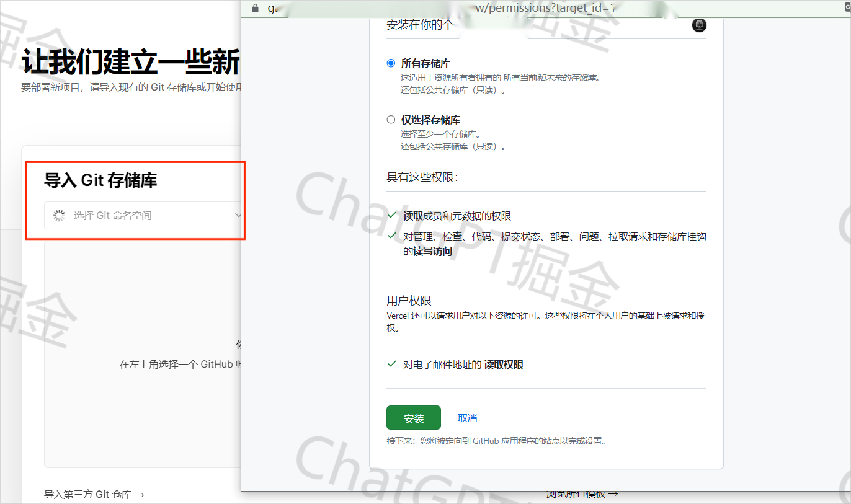Select the 仅选择存储库 radio option
The height and width of the screenshot is (504, 851).
point(391,120)
